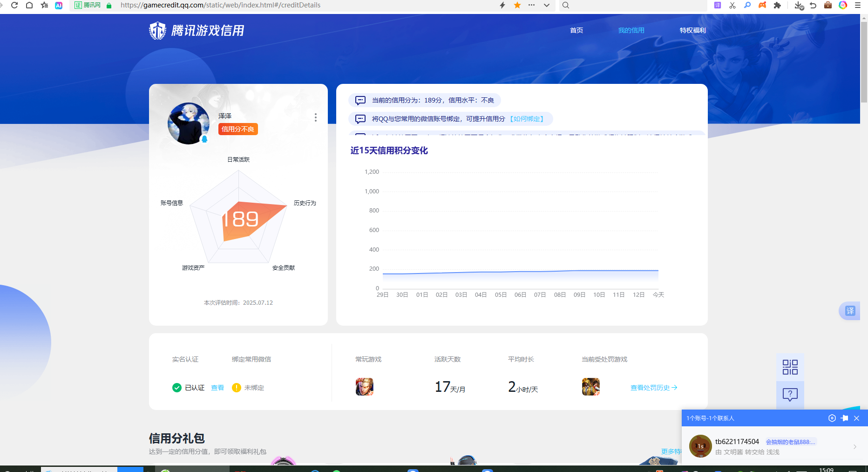Reload the page with the refresh icon
The image size is (868, 472).
point(14,5)
